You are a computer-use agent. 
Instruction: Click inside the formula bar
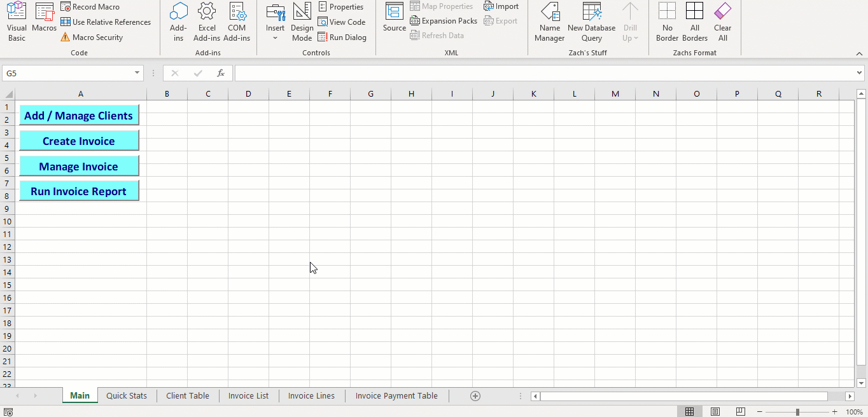click(545, 73)
